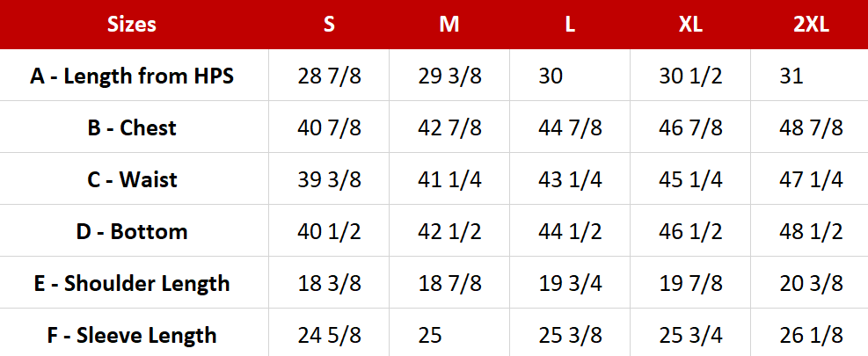Click the D - Bottom row label
The image size is (868, 356).
[132, 231]
